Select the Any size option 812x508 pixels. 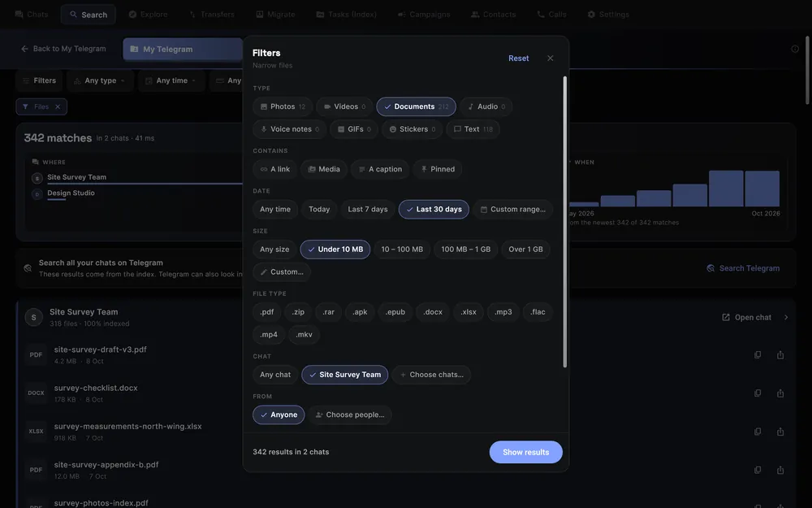(x=274, y=250)
